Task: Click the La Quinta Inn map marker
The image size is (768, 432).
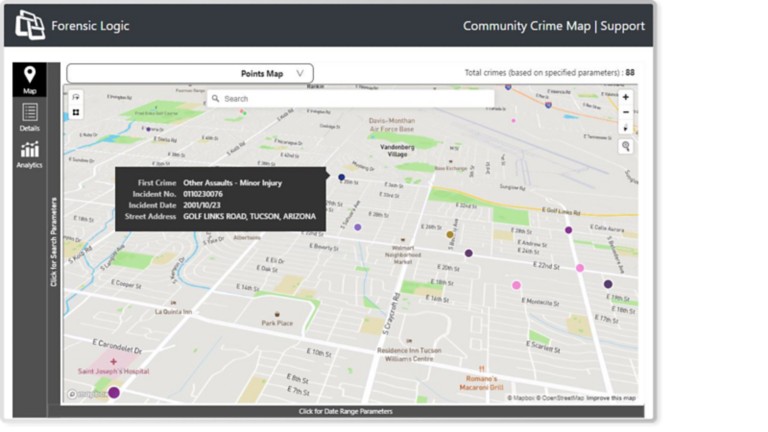Action: (173, 303)
